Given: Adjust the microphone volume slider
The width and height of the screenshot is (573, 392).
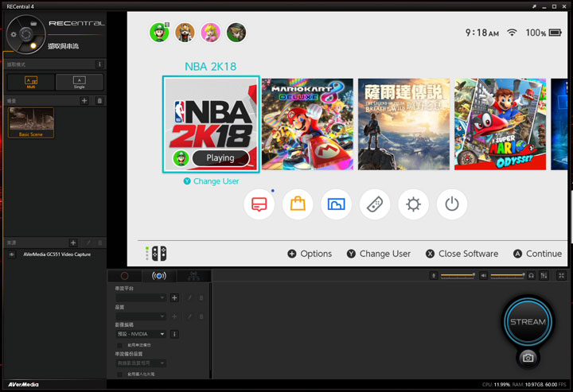Looking at the screenshot, I should click(x=458, y=276).
